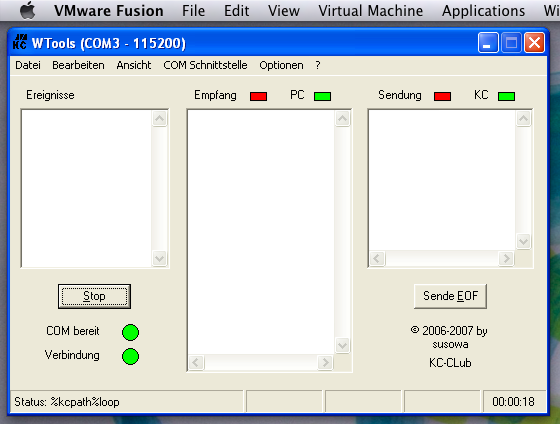Viewport: 560px width, 424px height.
Task: Click the Ereignisse label
Action: coord(50,95)
